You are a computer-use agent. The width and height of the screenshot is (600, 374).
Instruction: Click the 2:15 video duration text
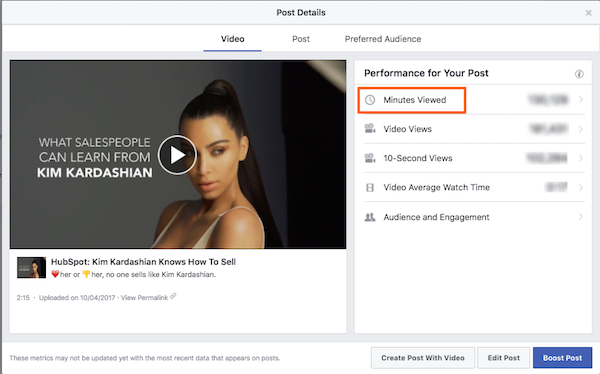23,298
